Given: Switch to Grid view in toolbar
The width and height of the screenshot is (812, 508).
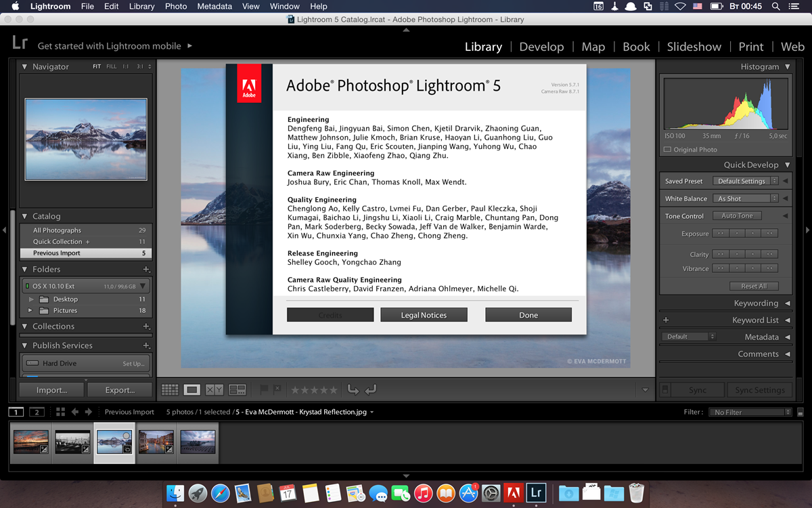Looking at the screenshot, I should [170, 389].
